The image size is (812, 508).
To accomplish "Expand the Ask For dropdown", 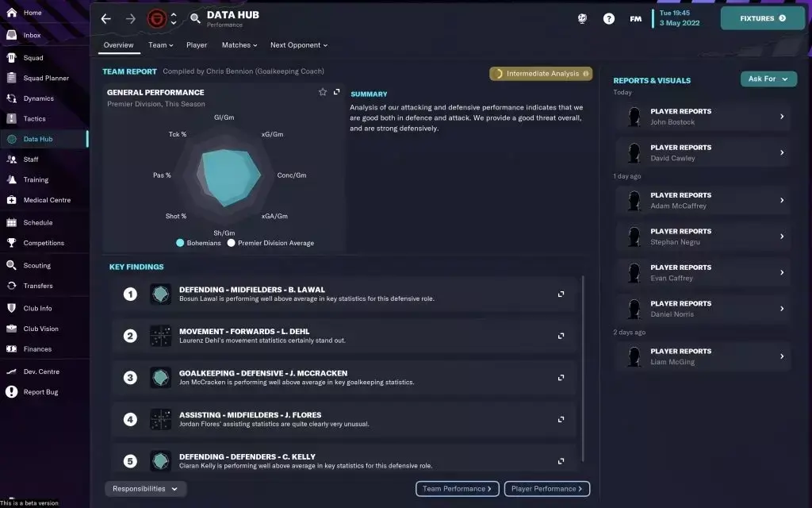I will coord(768,79).
